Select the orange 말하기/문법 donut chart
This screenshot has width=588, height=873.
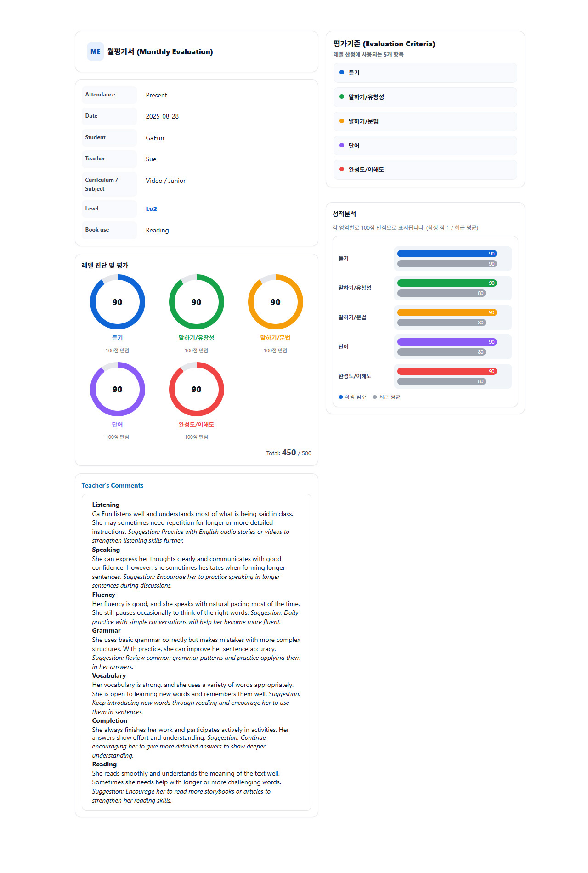click(x=276, y=302)
